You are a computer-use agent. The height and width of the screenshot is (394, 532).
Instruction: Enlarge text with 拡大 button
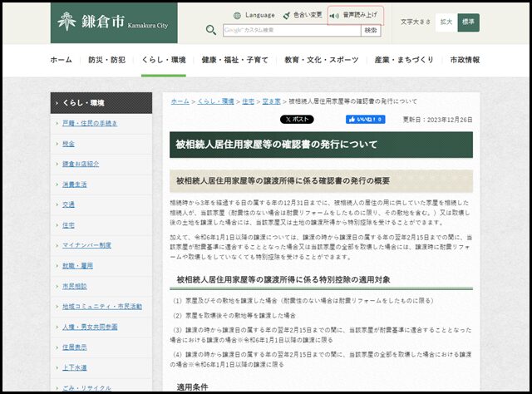(x=446, y=22)
